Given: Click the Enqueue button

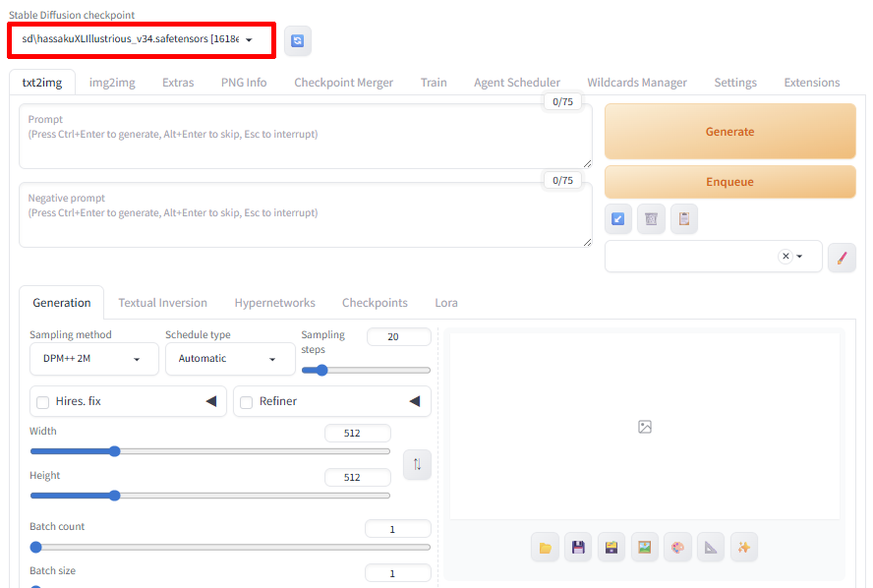Looking at the screenshot, I should tap(729, 182).
